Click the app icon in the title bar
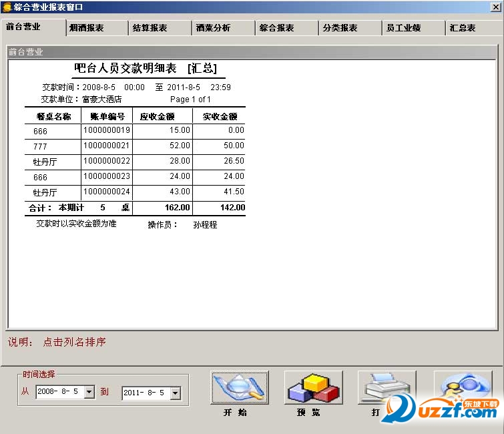Viewport: 504px width, 434px height. 7,7
